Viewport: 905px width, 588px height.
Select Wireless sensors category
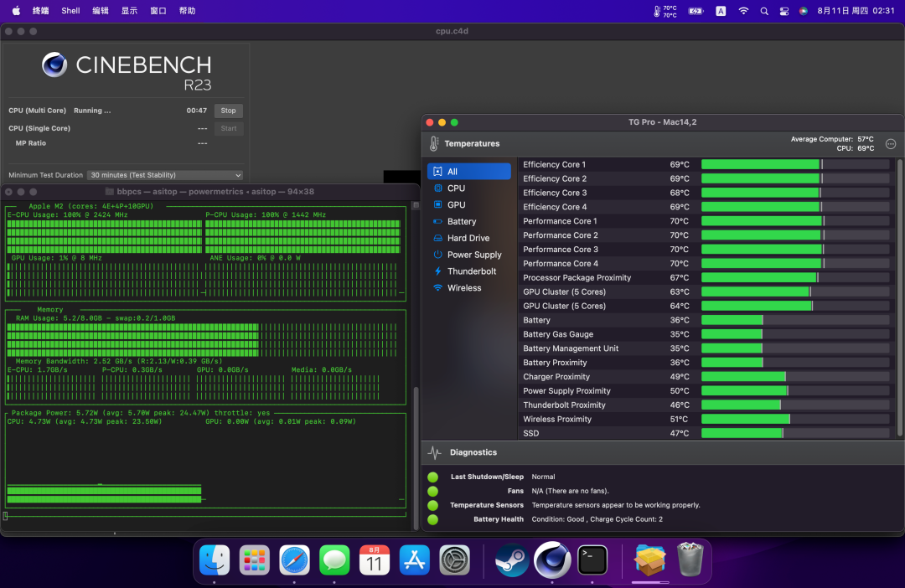[463, 288]
